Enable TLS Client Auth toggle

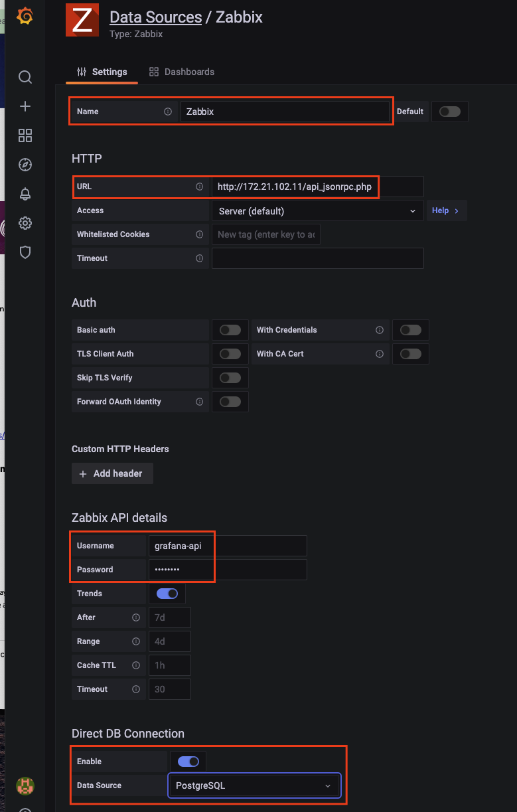click(x=230, y=354)
